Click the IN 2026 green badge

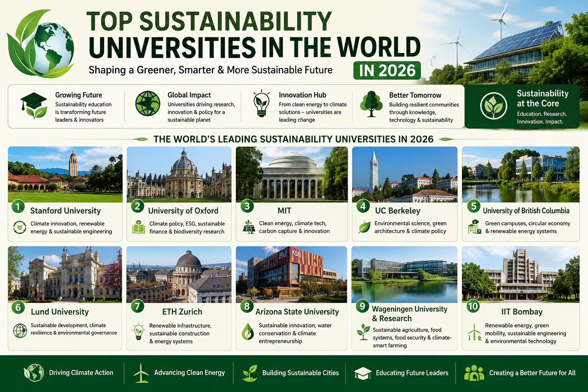(387, 70)
